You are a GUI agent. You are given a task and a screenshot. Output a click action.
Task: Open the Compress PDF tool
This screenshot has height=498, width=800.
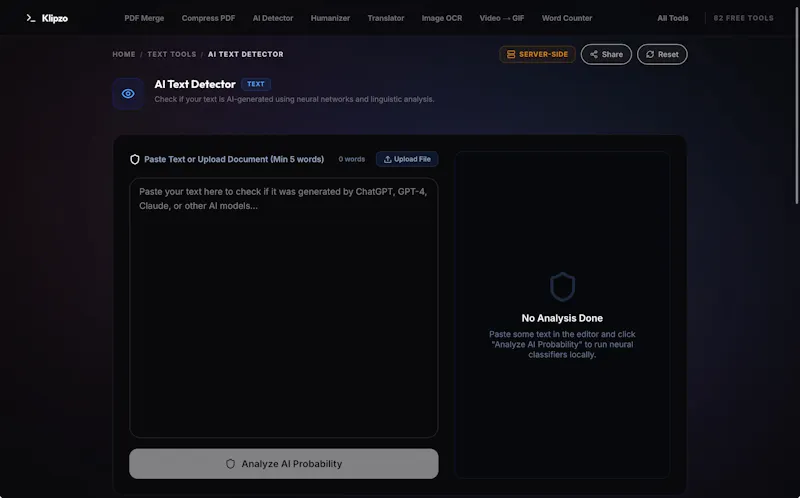tap(208, 18)
